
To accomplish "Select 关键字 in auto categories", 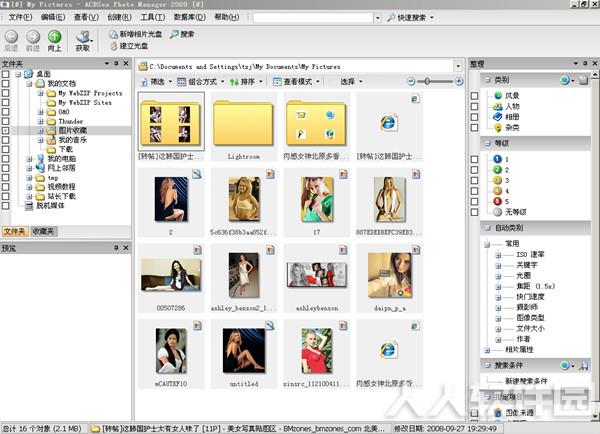I will tap(527, 265).
